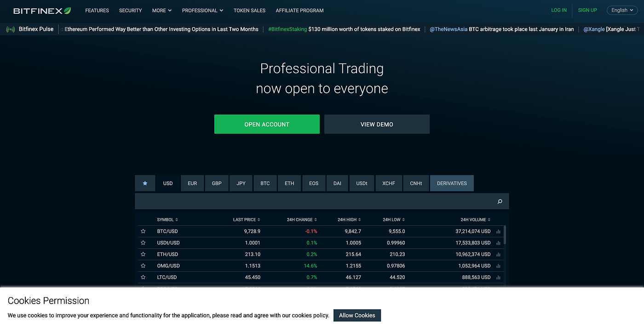Favorite the BTC/USD pair star

pyautogui.click(x=143, y=231)
